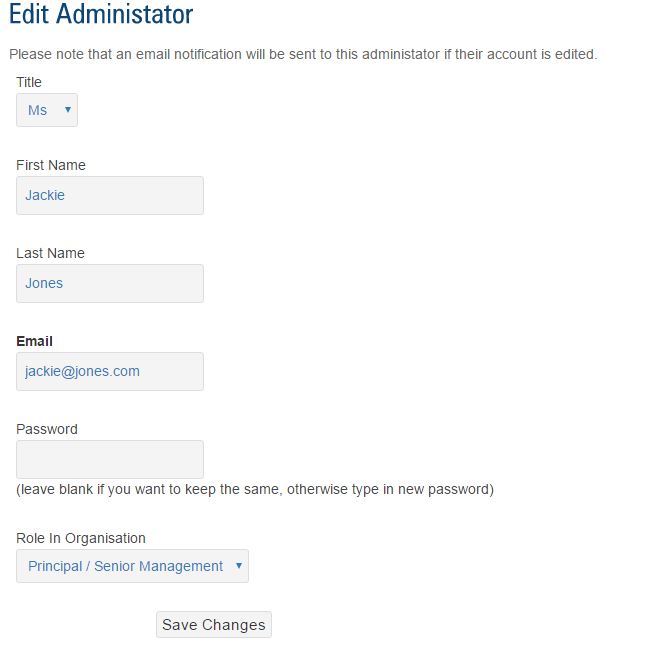
Task: Click the leave blank password hint
Action: click(255, 490)
